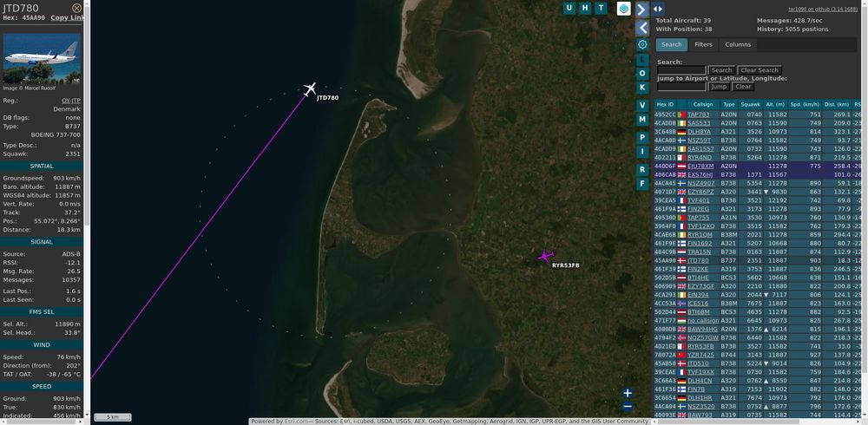Click the hex ID 4CAE6B cell

coord(665,235)
